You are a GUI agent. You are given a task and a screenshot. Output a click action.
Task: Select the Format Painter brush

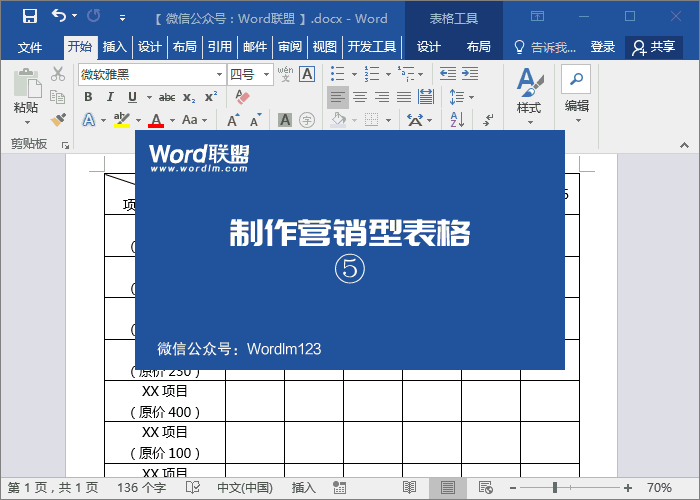(x=58, y=120)
